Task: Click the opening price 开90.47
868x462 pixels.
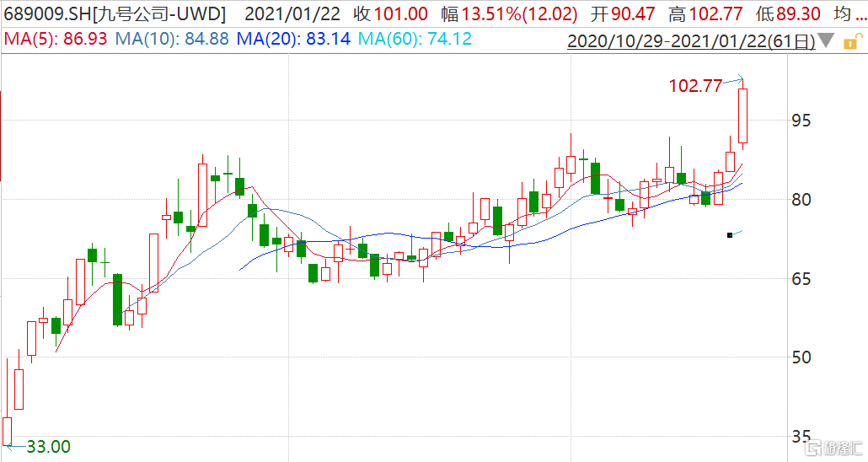Action: 623,13
